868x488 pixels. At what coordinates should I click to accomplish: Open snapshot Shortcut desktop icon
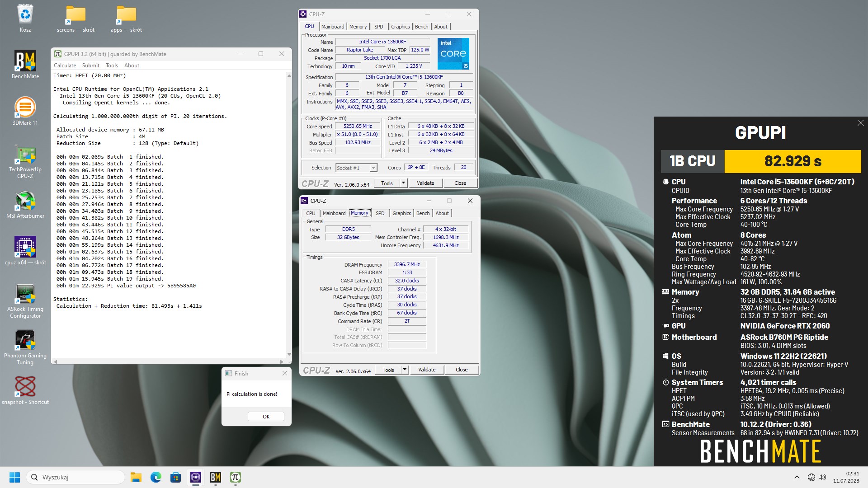click(25, 390)
